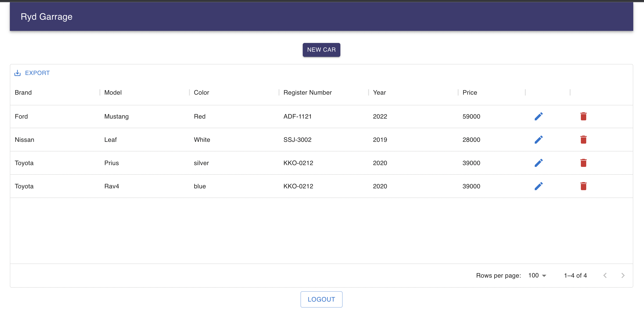The width and height of the screenshot is (644, 319).
Task: Edit the Toyota Rav4 entry
Action: point(539,186)
